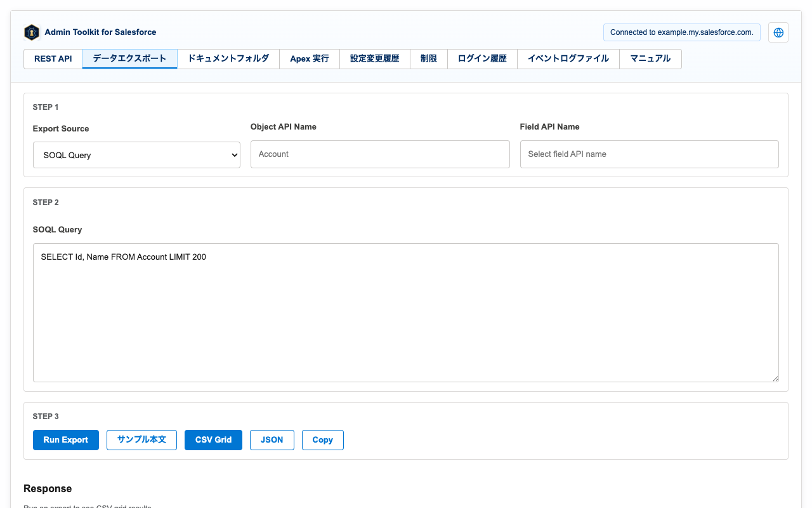Select the イベントログファイル tab
Image resolution: width=812 pixels, height=508 pixels.
click(568, 59)
